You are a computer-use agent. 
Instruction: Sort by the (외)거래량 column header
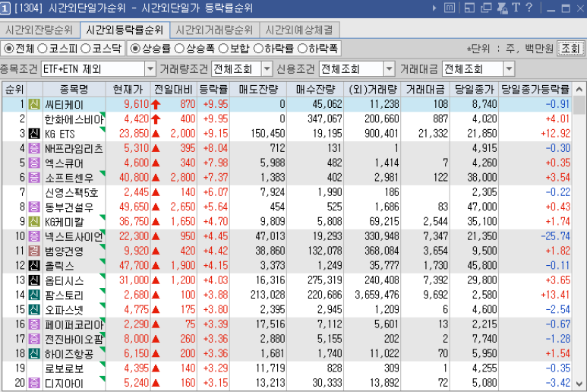[372, 90]
